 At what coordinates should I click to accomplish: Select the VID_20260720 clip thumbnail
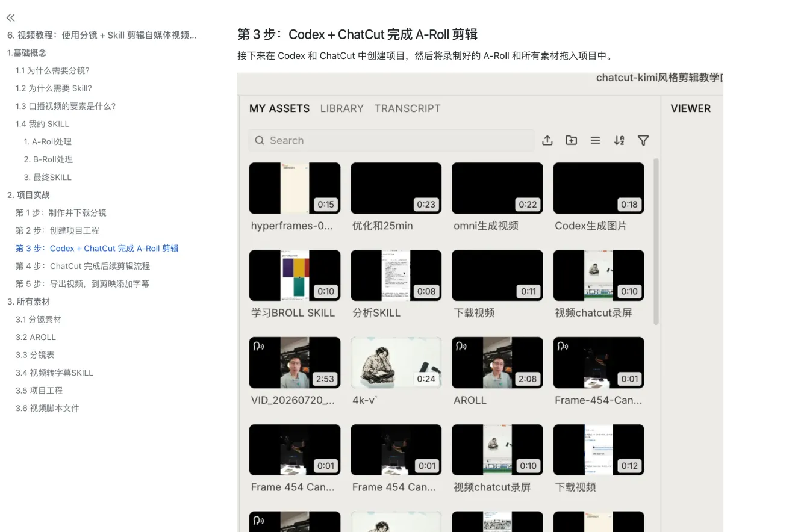tap(295, 362)
